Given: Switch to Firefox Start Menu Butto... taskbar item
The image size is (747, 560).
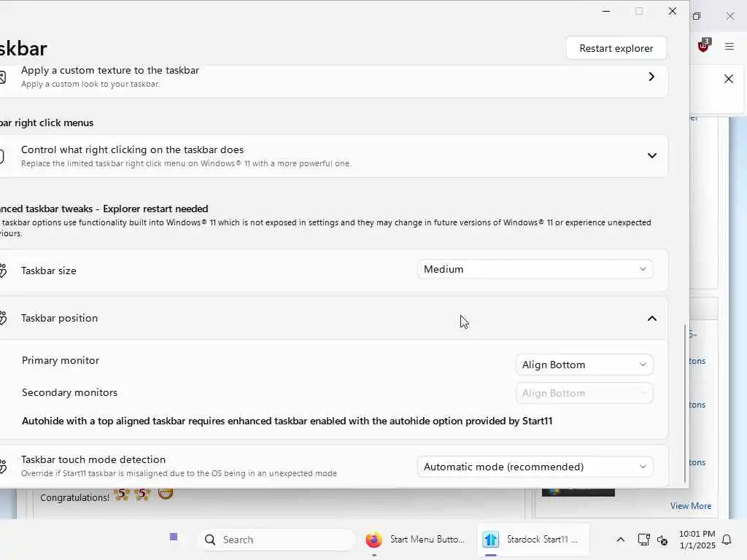Looking at the screenshot, I should click(x=416, y=540).
